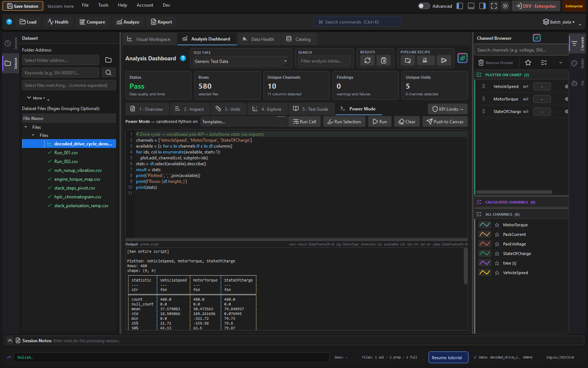Image resolution: width=588 pixels, height=368 pixels.
Task: Toggle visibility of StateOfCharge plotted channel
Action: [566, 112]
